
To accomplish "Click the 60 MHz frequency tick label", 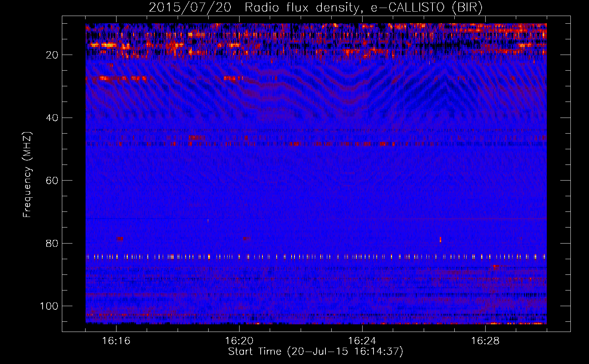I will click(52, 181).
